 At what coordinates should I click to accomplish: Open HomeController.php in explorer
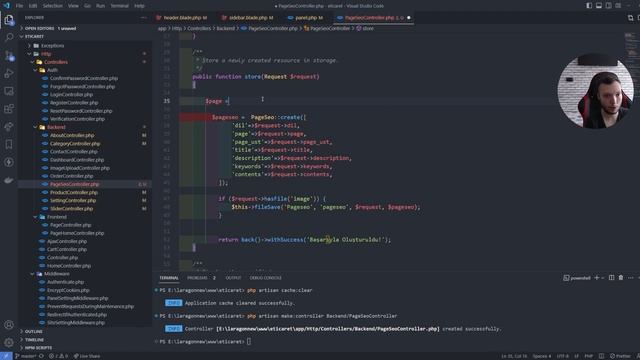coord(86,266)
